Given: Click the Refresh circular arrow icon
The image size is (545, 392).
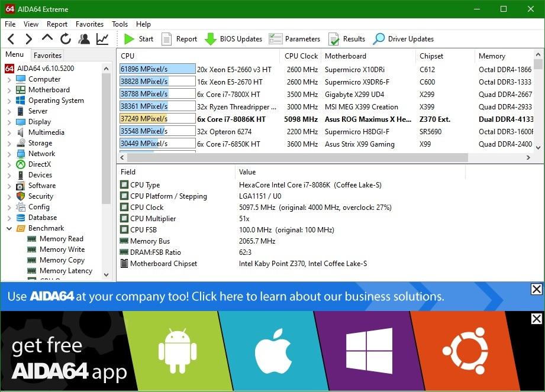Looking at the screenshot, I should 65,39.
